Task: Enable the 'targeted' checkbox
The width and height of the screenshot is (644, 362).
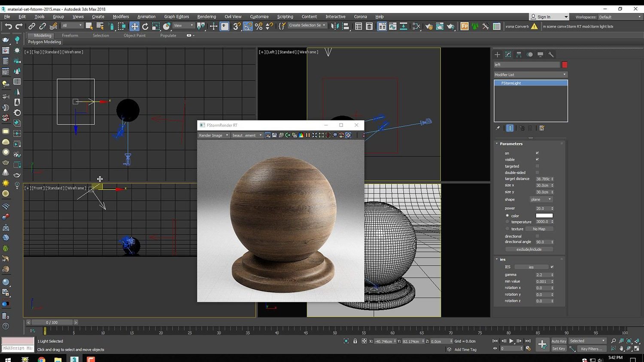Action: click(x=537, y=166)
